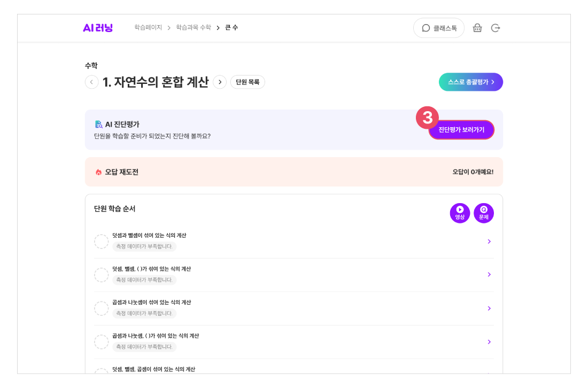Click the AI 진단평가 document icon

click(99, 124)
